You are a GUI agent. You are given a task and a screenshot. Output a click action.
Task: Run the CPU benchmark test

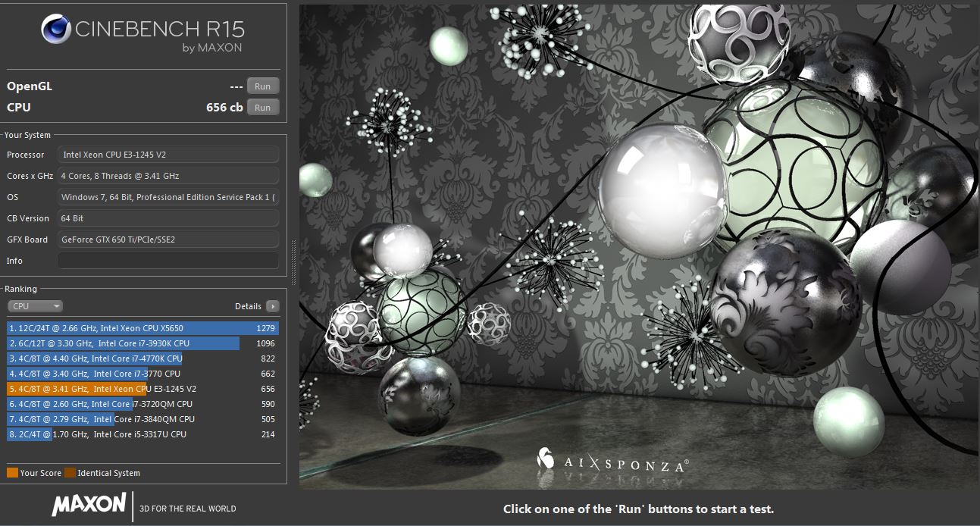[x=262, y=108]
